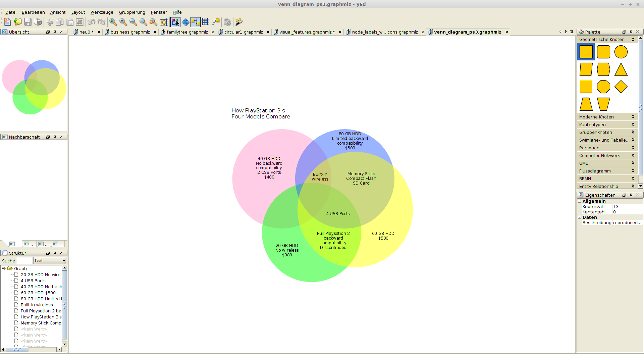Switch to the business.graphmlz tab

(130, 32)
